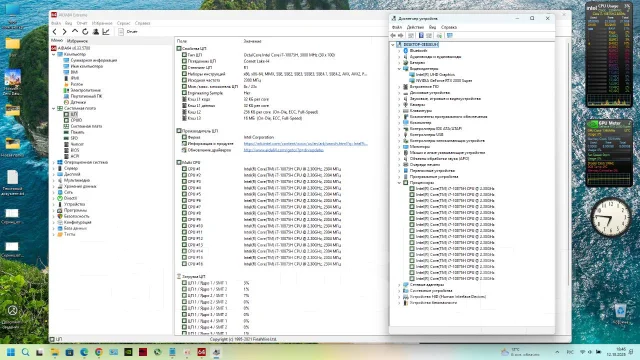Select Тип ЦП row in properties list
640x360 pixels.
(258, 55)
